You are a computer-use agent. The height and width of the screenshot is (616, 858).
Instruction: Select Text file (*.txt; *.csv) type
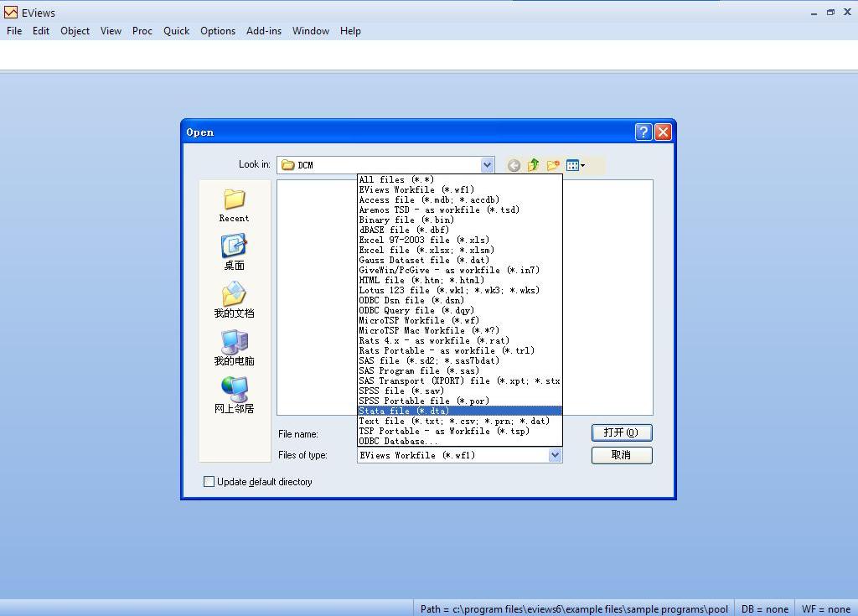pos(460,421)
